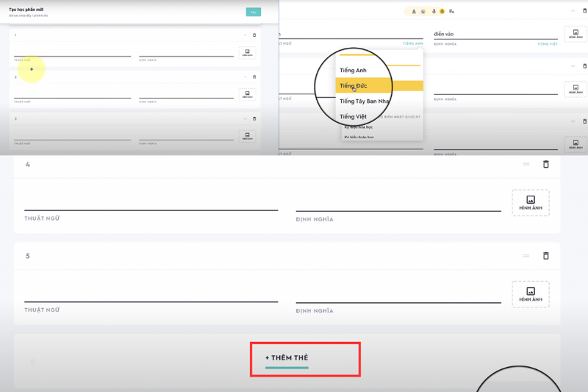Add an image to card 2
This screenshot has height=392, width=588.
248,95
